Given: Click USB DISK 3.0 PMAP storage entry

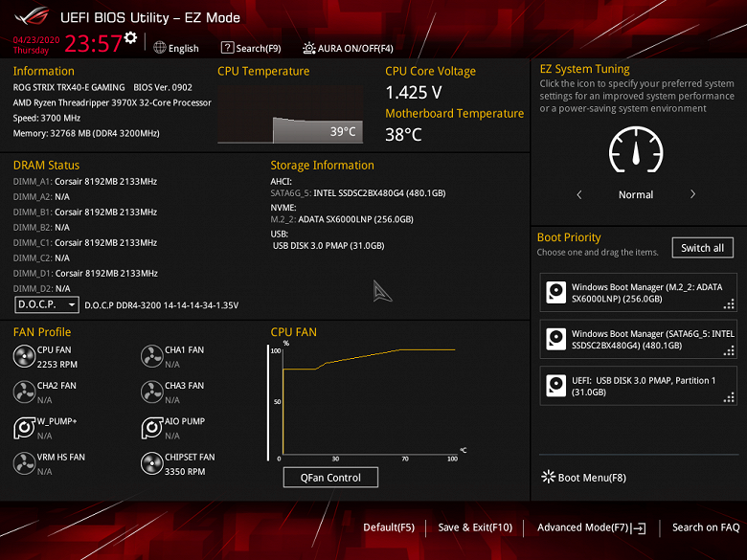Looking at the screenshot, I should pyautogui.click(x=328, y=245).
